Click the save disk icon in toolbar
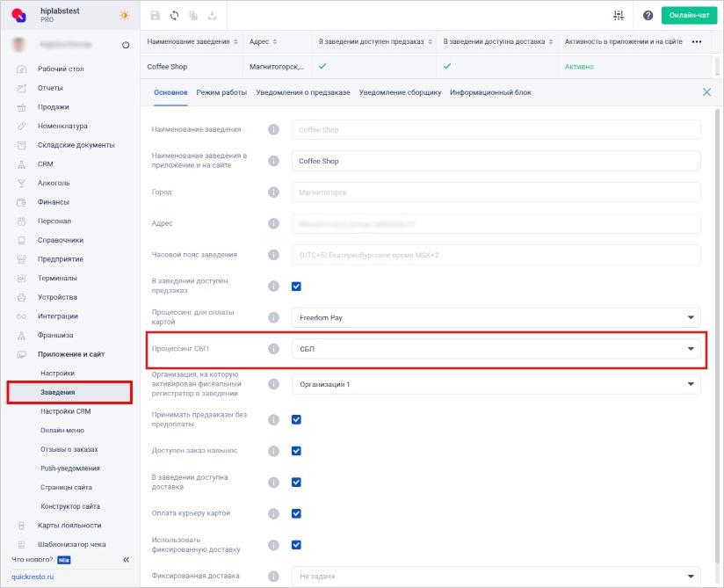Screen dimensions: 724x588 [156, 16]
